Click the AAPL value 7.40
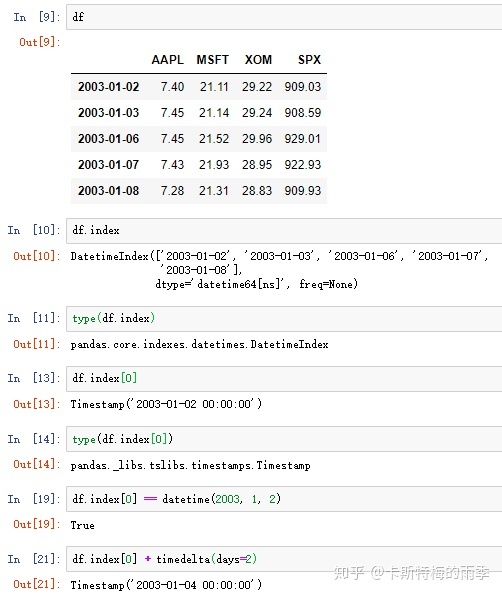Screen dimensions: 502x595 172,87
